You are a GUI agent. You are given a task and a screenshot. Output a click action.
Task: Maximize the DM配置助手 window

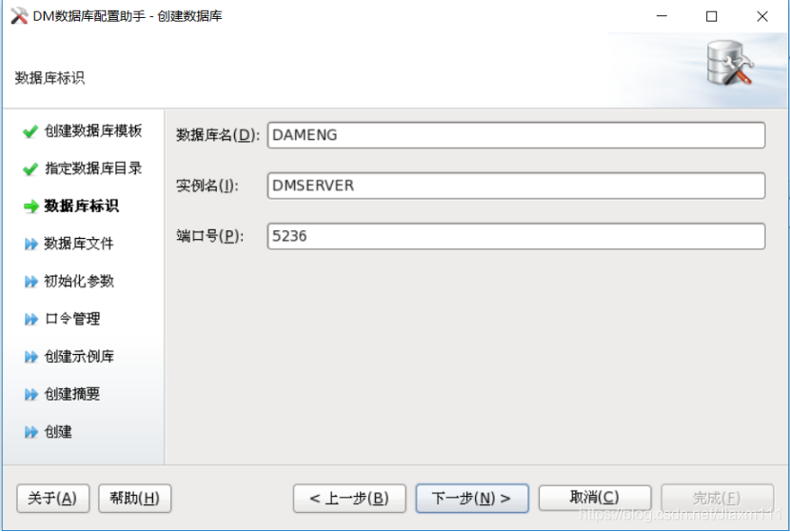tap(711, 16)
